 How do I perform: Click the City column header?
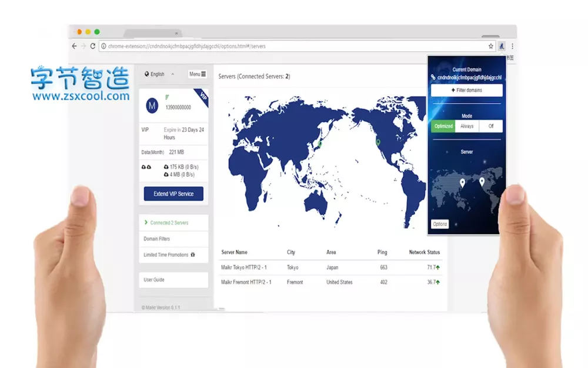291,253
